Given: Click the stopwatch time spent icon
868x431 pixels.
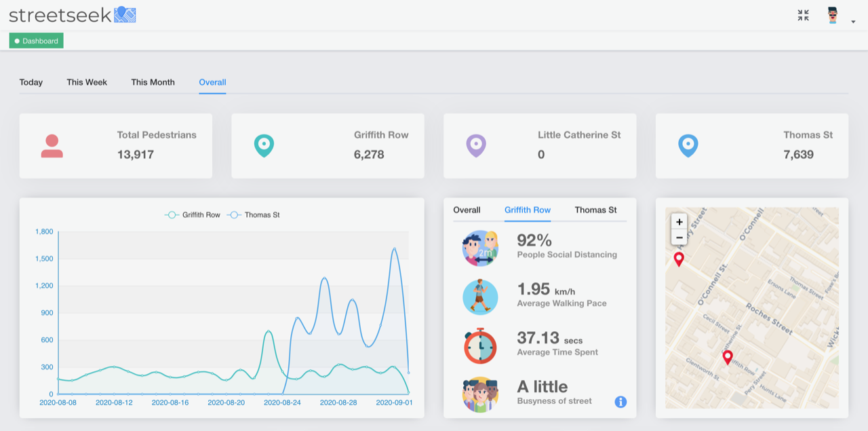Looking at the screenshot, I should tap(480, 345).
